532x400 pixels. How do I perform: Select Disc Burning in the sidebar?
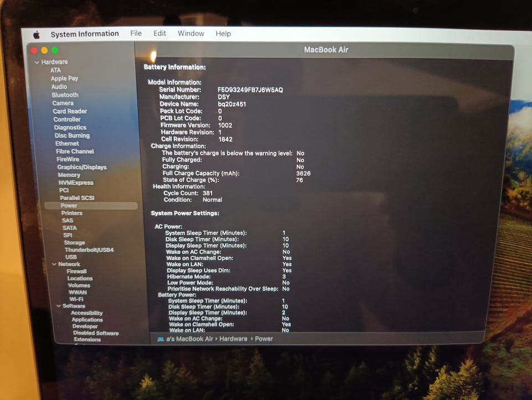[72, 135]
